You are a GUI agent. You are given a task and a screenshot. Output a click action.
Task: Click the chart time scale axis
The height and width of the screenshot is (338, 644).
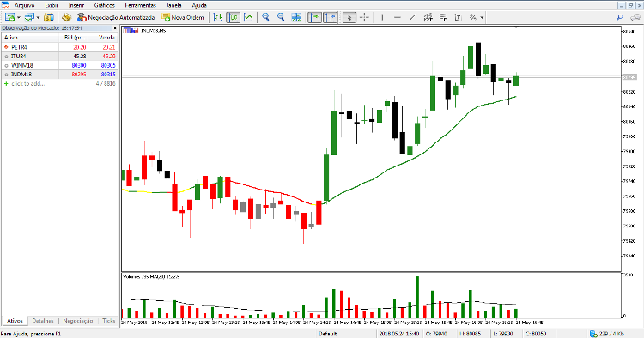[332, 323]
